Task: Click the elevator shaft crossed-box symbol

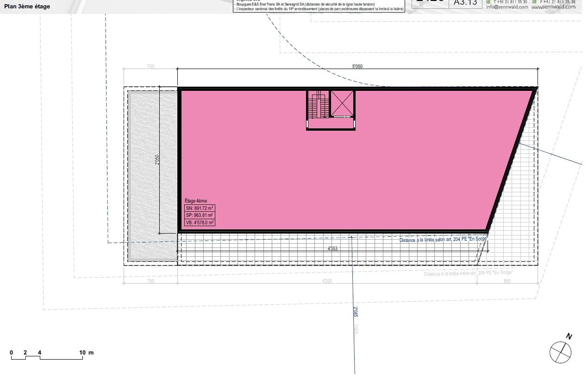Action: pos(342,103)
